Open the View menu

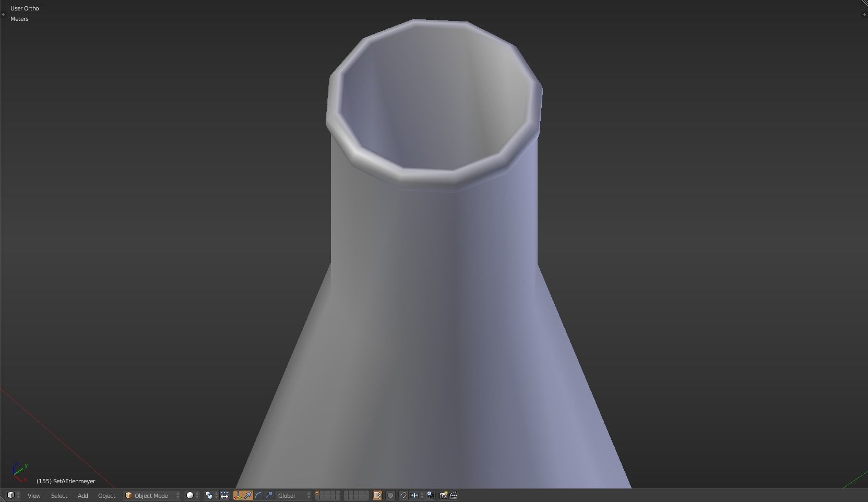point(34,496)
